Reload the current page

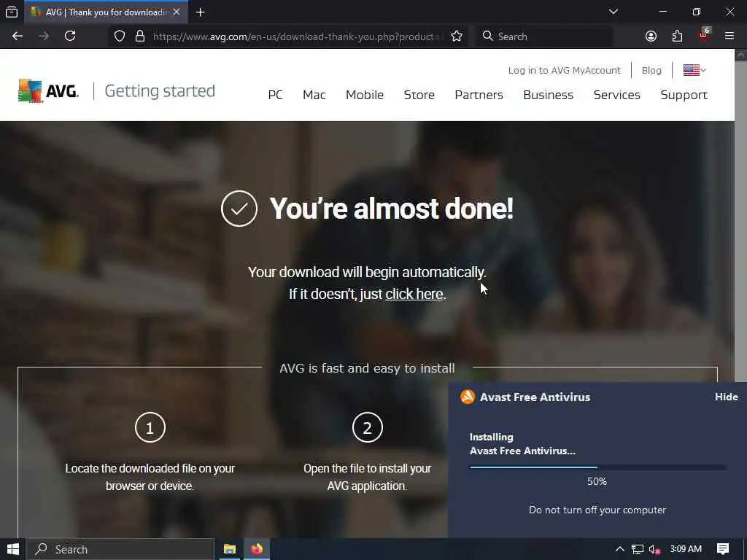click(70, 36)
